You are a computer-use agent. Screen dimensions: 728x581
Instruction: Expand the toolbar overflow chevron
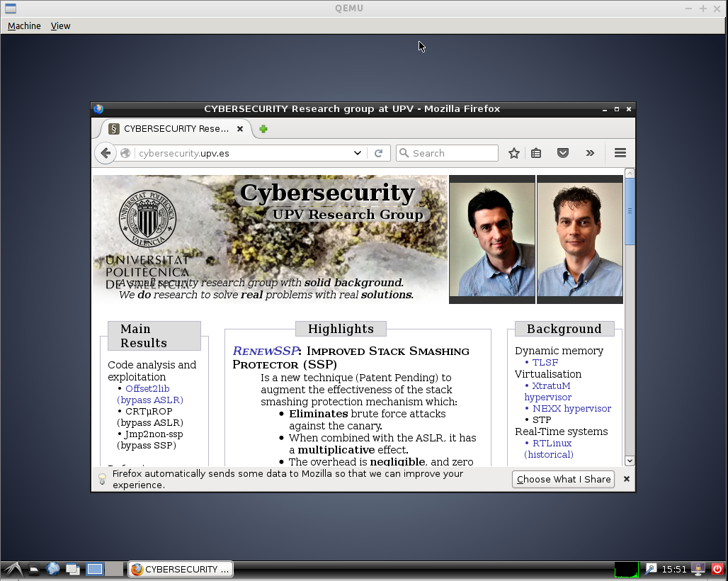click(590, 153)
